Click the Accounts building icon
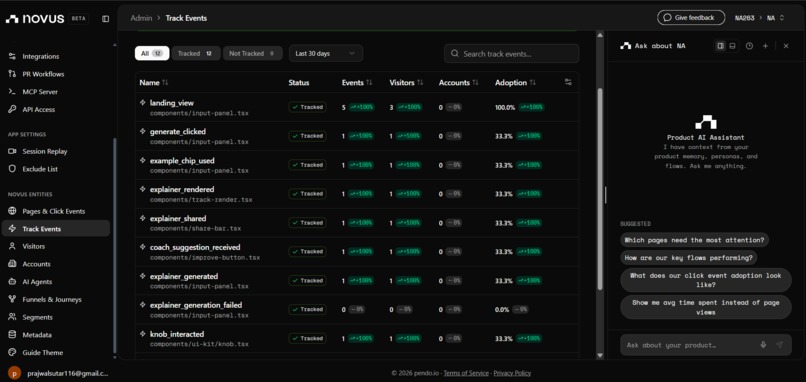 coord(12,264)
